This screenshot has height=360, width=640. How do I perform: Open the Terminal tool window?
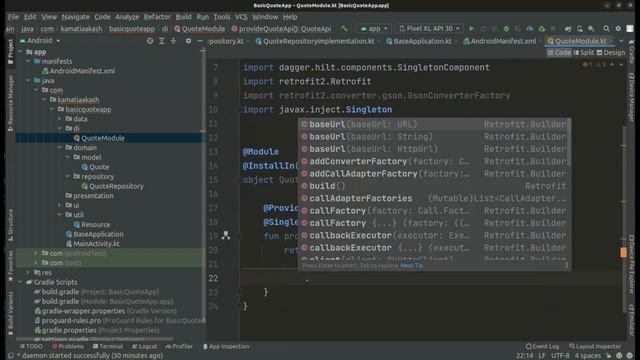108,346
